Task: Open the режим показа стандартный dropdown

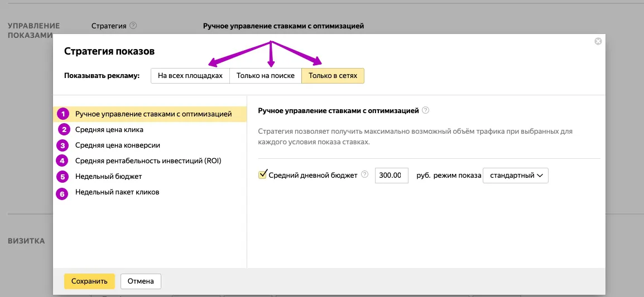Action: point(516,175)
